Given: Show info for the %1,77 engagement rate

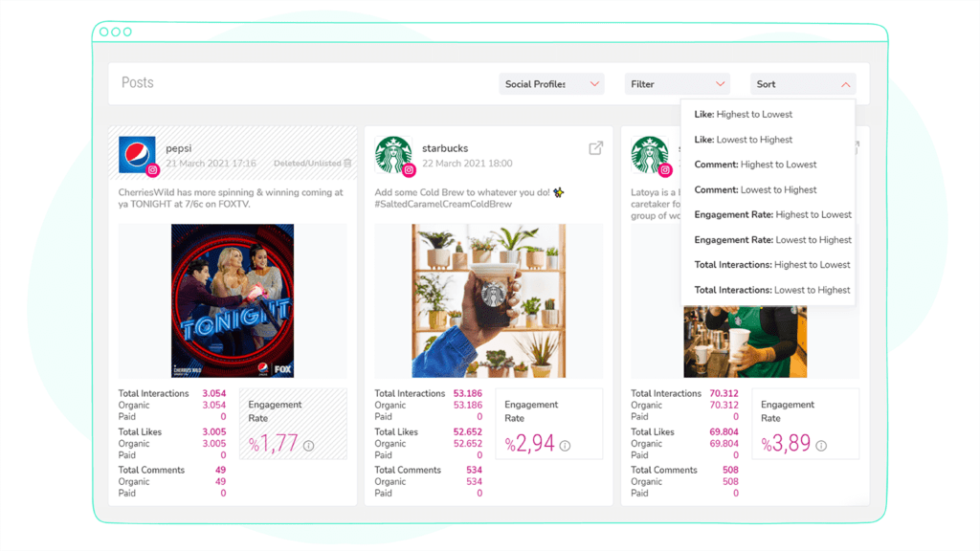Looking at the screenshot, I should click(x=309, y=446).
